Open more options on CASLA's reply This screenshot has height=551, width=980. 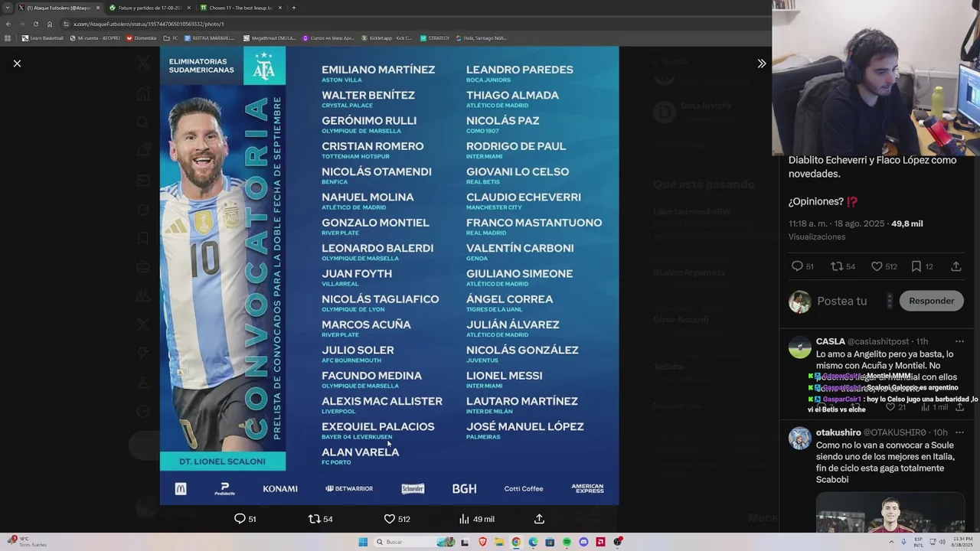click(959, 341)
